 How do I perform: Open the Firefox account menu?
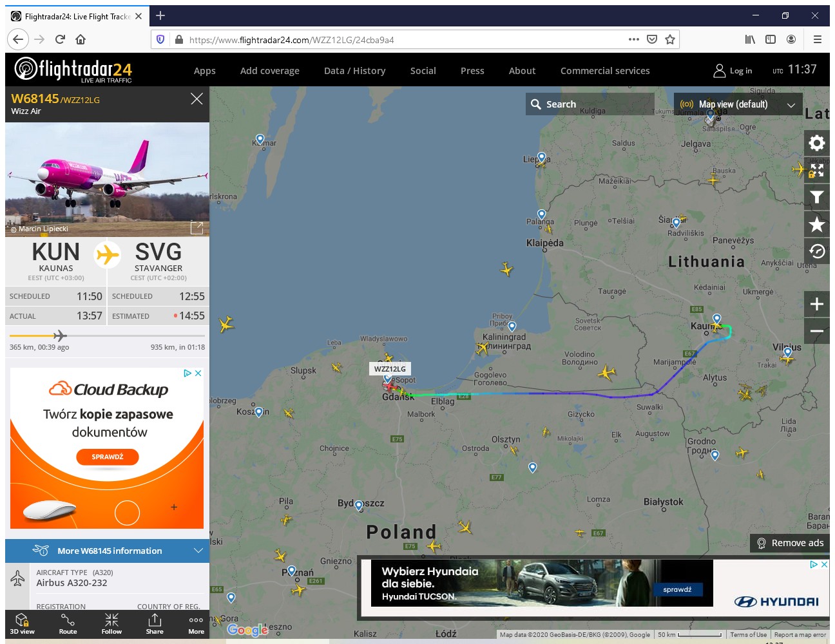(x=791, y=39)
